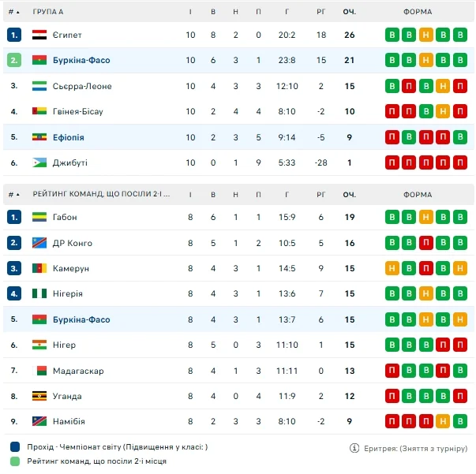This screenshot has height=474, width=476.
Task: Sort second-place ranking by # column arrow
Action: [x=18, y=194]
